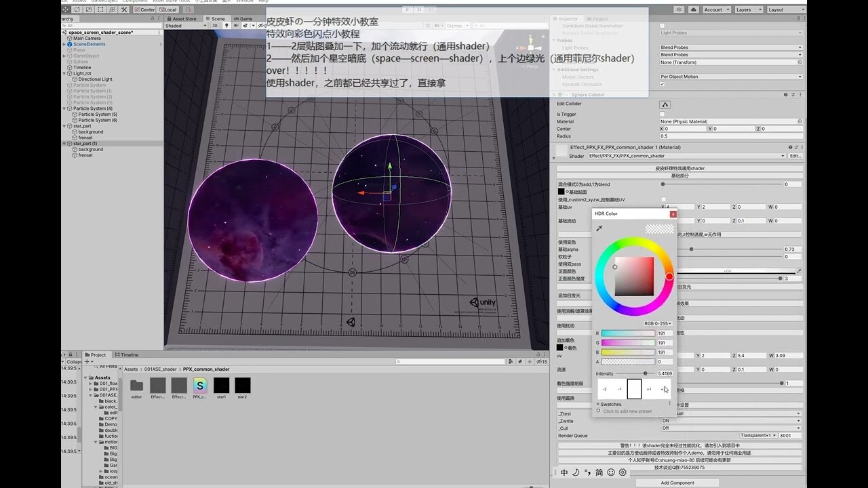This screenshot has height=488, width=868.
Task: Click the +1 exposure button in HDR Color
Action: pos(650,389)
